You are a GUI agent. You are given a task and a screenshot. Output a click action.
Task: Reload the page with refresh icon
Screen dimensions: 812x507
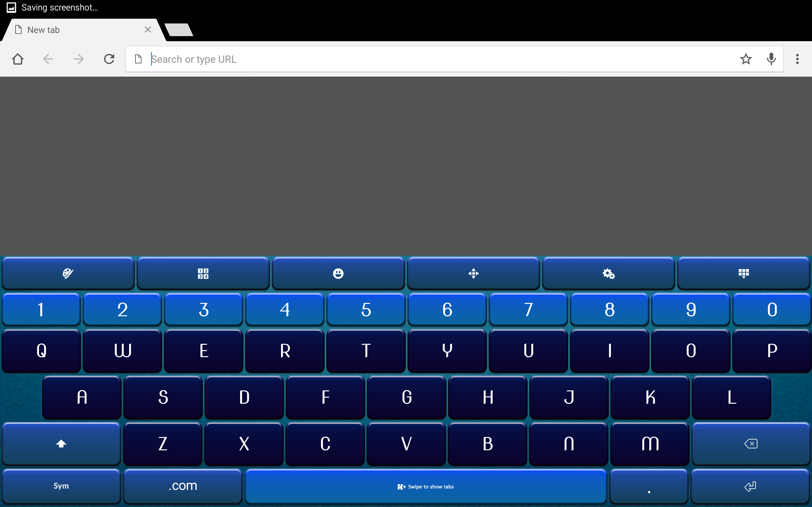(109, 59)
